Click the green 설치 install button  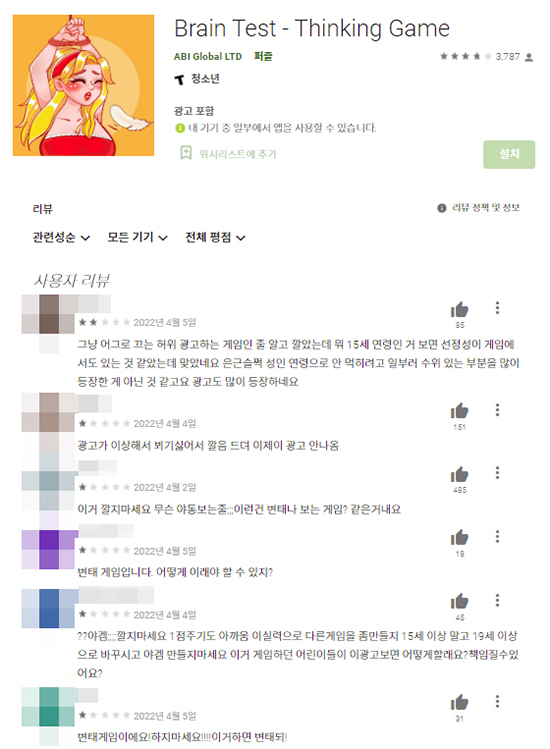(x=509, y=154)
